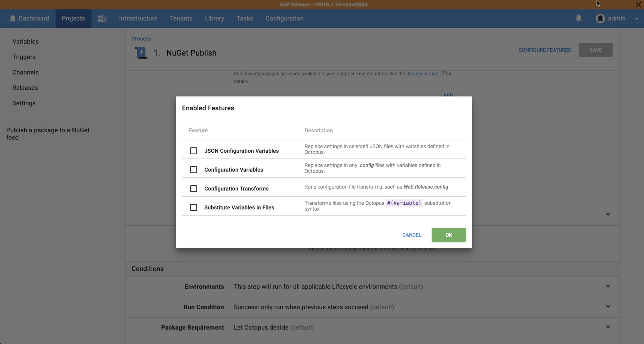The image size is (644, 344).
Task: Confirm the dialog with OK
Action: pyautogui.click(x=448, y=235)
